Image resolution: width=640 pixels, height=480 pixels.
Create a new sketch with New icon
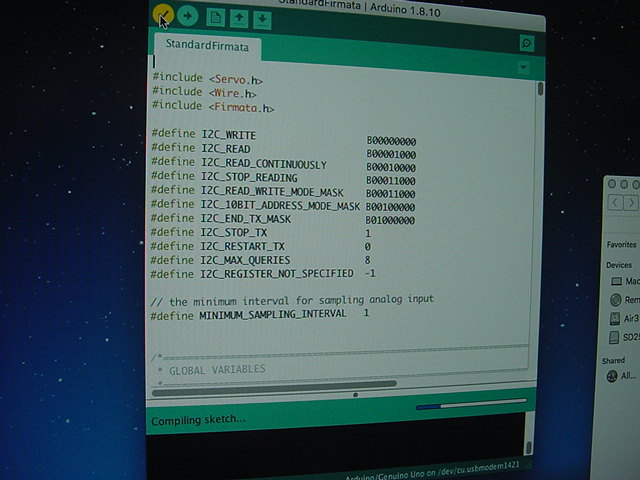(216, 18)
